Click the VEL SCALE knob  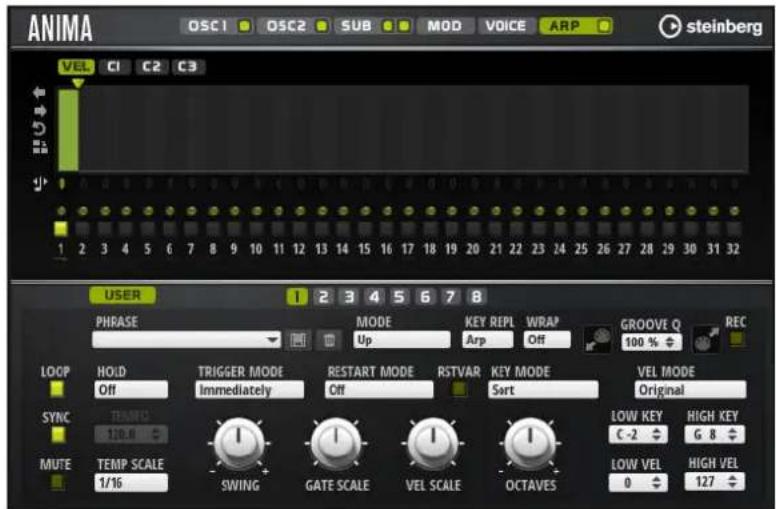(x=433, y=443)
